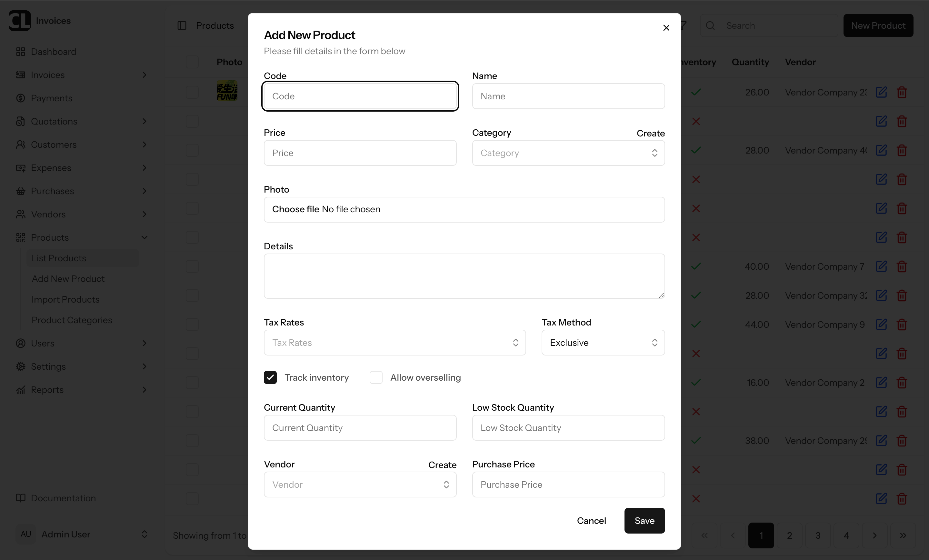Uncheck the Track inventory checkbox
Viewport: 929px width, 560px height.
[x=270, y=377]
